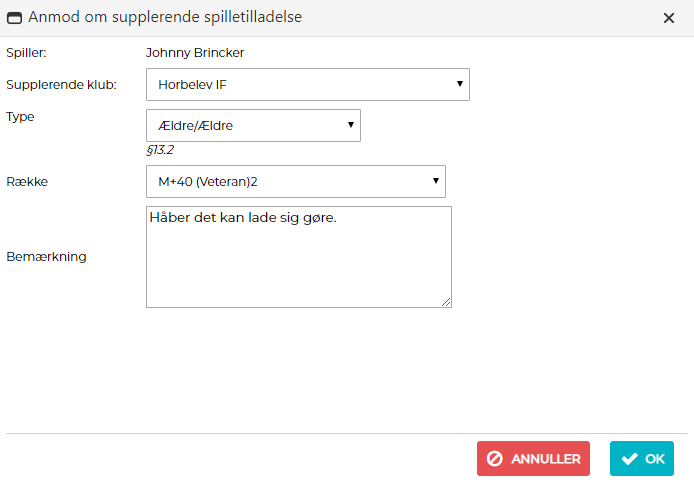
Task: Open the M+40 (Veteran)2 række dropdown
Action: [x=295, y=182]
